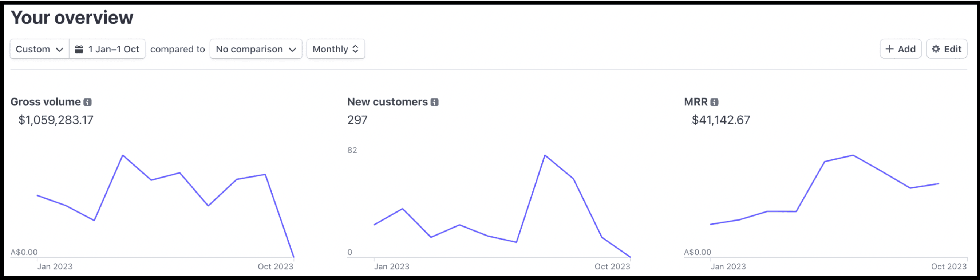
Task: Change the Monthly interval selector
Action: 336,49
